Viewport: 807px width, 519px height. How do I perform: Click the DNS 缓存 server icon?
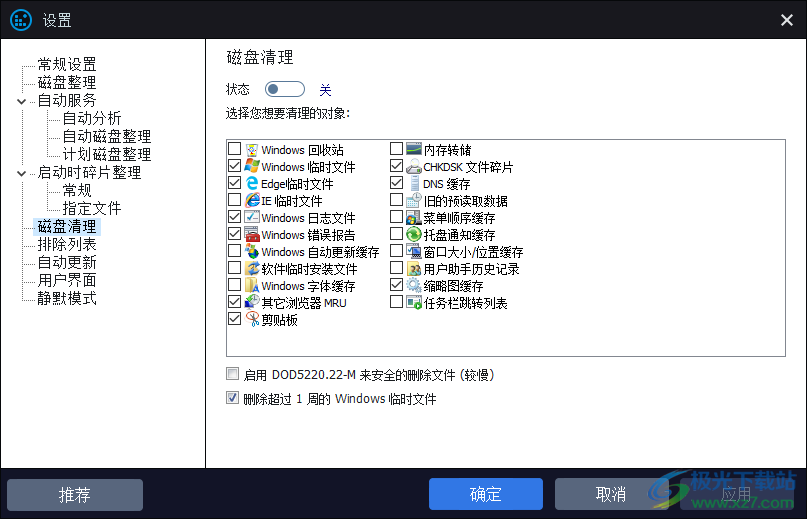(x=414, y=183)
